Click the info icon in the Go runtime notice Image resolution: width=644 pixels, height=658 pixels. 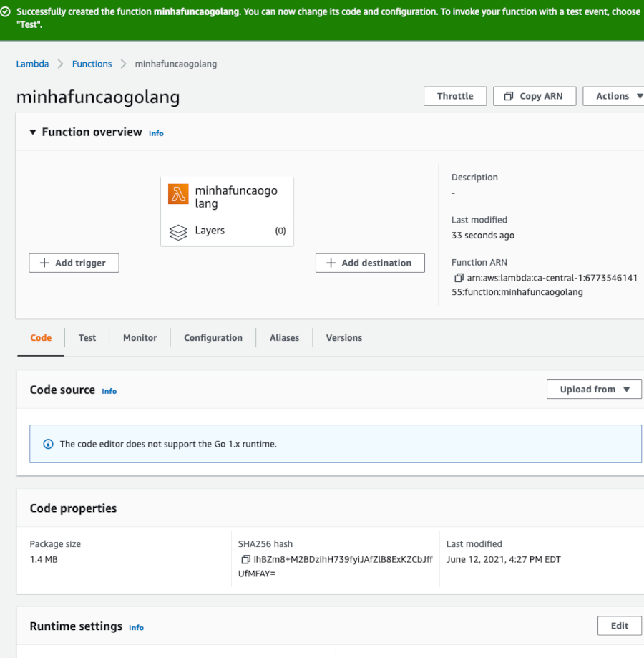[x=48, y=444]
